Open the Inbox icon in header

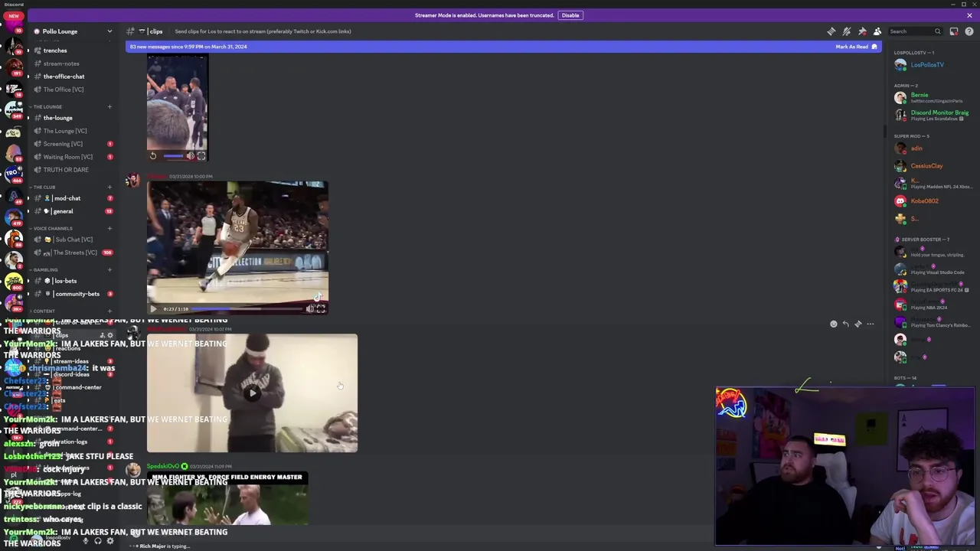[954, 31]
